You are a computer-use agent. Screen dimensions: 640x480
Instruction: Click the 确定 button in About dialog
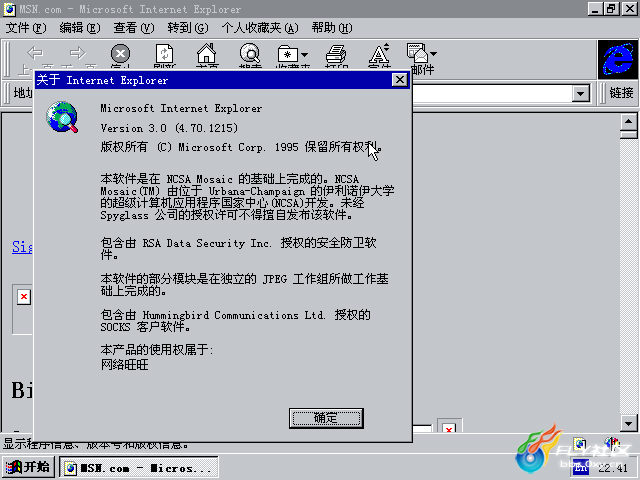coord(326,418)
